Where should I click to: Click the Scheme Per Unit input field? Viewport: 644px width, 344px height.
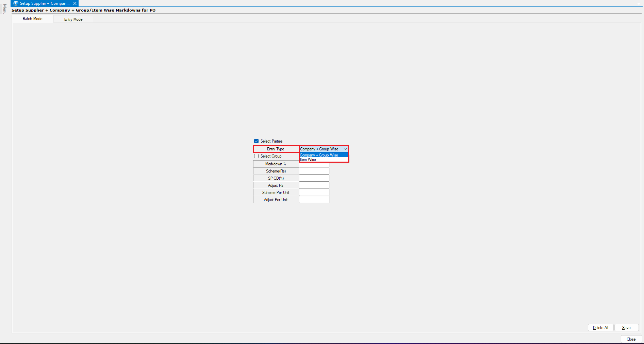coord(314,193)
